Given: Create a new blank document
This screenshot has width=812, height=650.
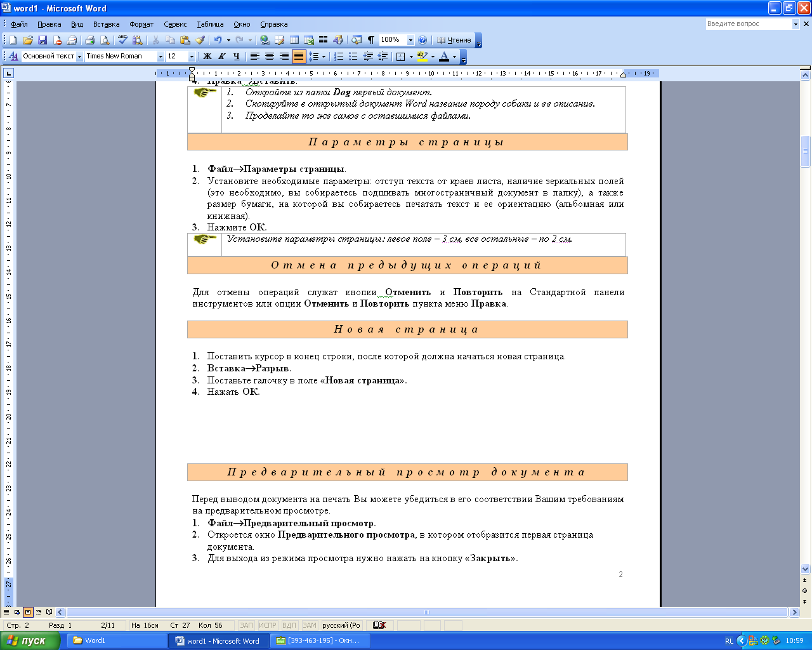Looking at the screenshot, I should [x=13, y=40].
